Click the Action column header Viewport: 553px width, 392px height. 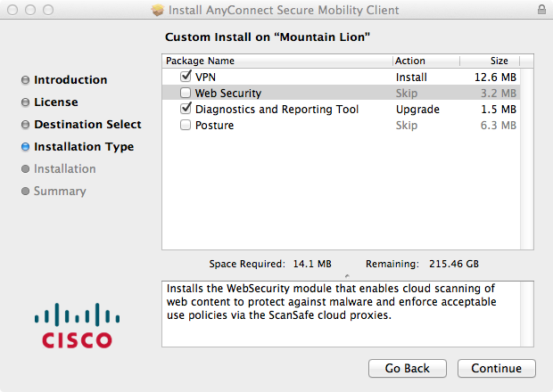tap(426, 61)
